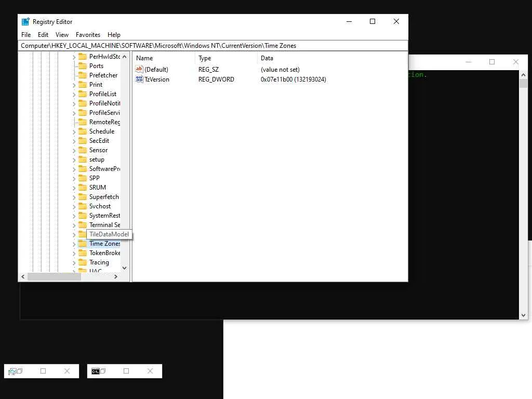The width and height of the screenshot is (532, 399).
Task: Select the (Default) value name
Action: pos(156,69)
